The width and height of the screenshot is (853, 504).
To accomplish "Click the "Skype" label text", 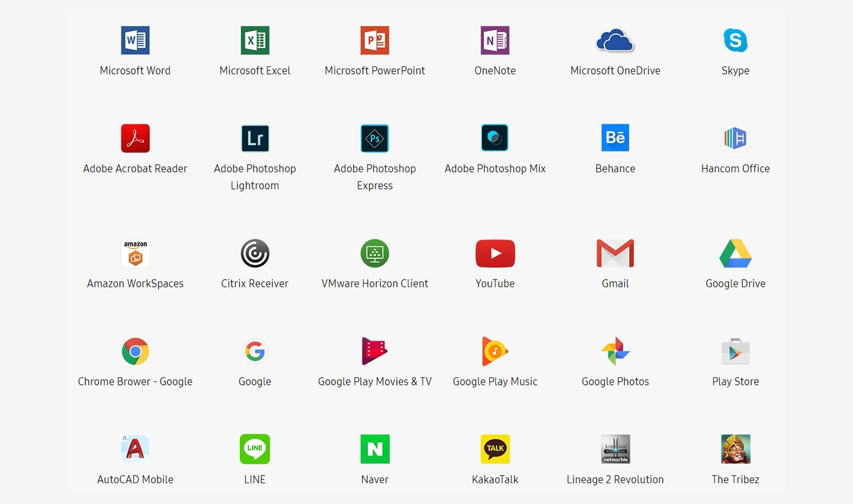I will pyautogui.click(x=736, y=71).
